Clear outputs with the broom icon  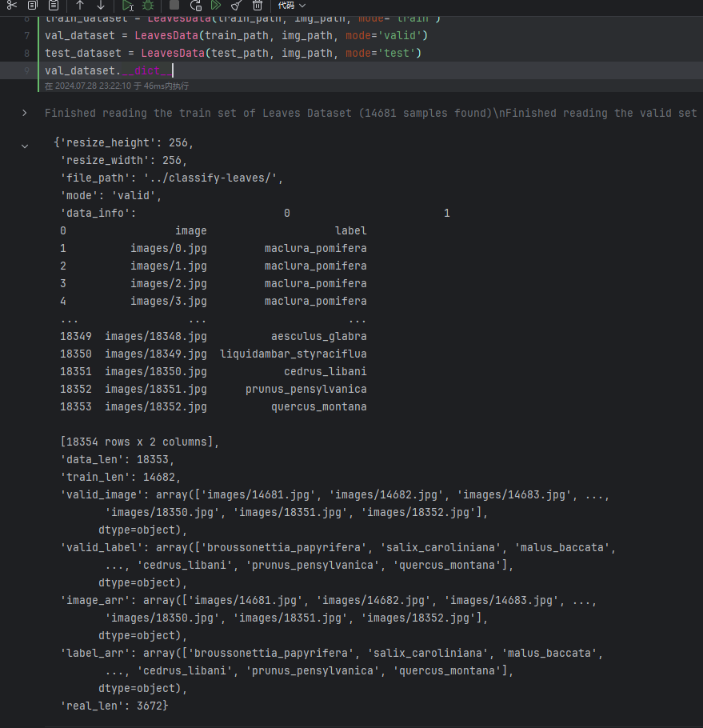[237, 6]
